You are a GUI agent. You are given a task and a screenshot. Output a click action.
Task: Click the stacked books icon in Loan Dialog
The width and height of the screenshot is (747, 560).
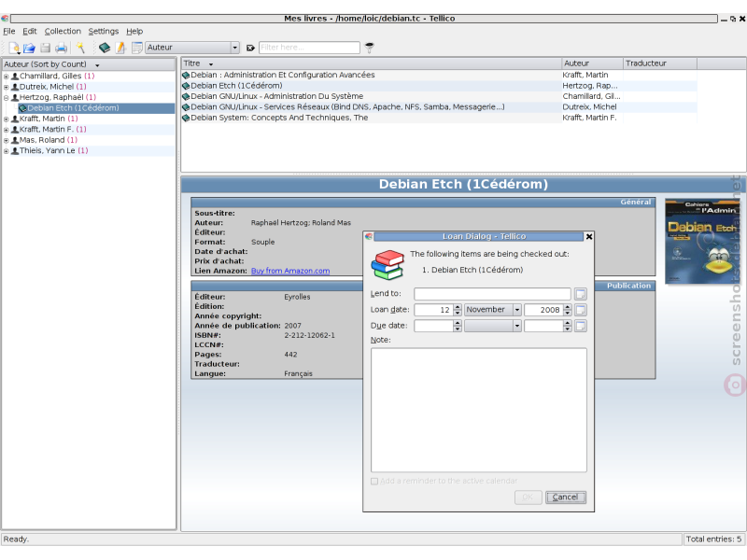388,265
